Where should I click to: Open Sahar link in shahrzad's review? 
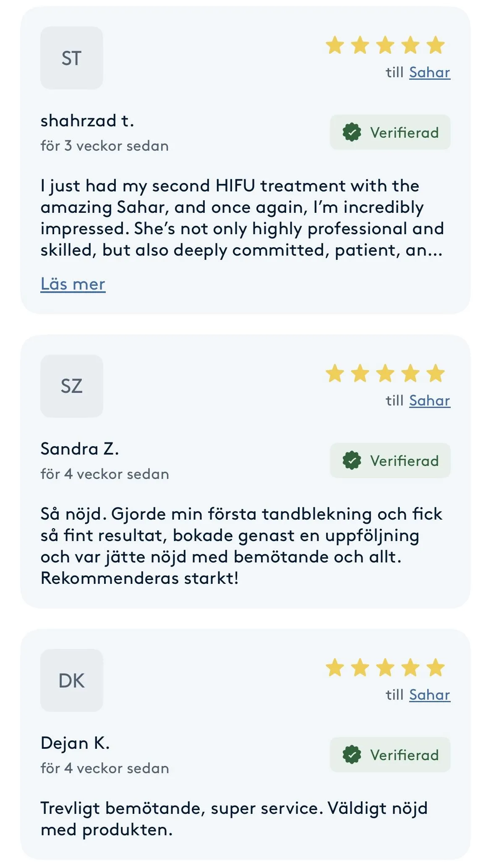pyautogui.click(x=429, y=72)
